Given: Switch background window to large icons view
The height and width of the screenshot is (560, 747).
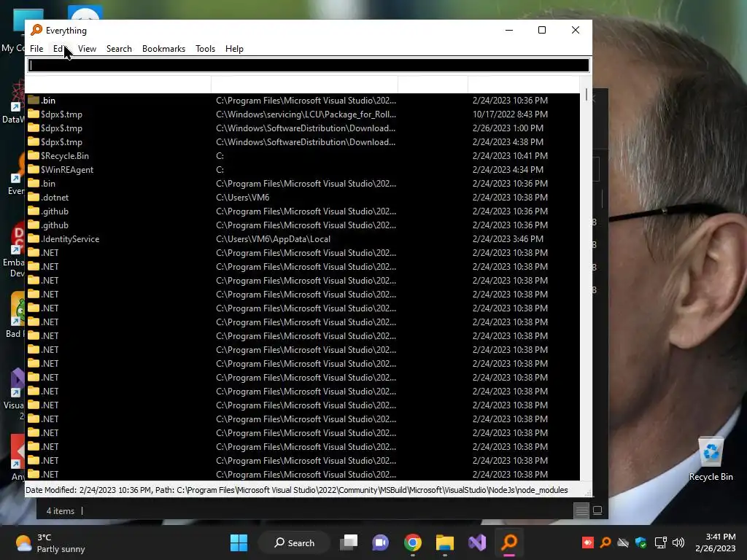Looking at the screenshot, I should 597,510.
